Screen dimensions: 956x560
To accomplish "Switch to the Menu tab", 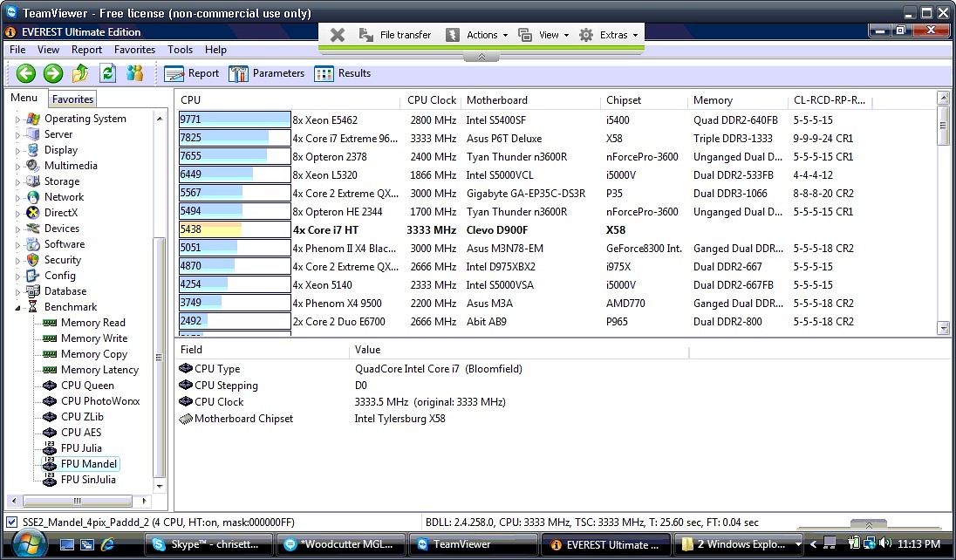I will coord(24,98).
